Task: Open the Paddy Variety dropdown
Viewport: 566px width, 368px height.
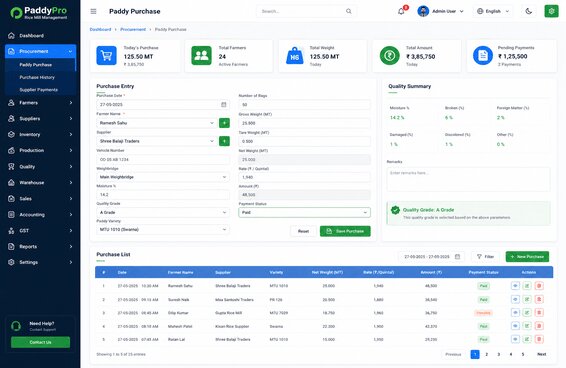Action: point(163,229)
